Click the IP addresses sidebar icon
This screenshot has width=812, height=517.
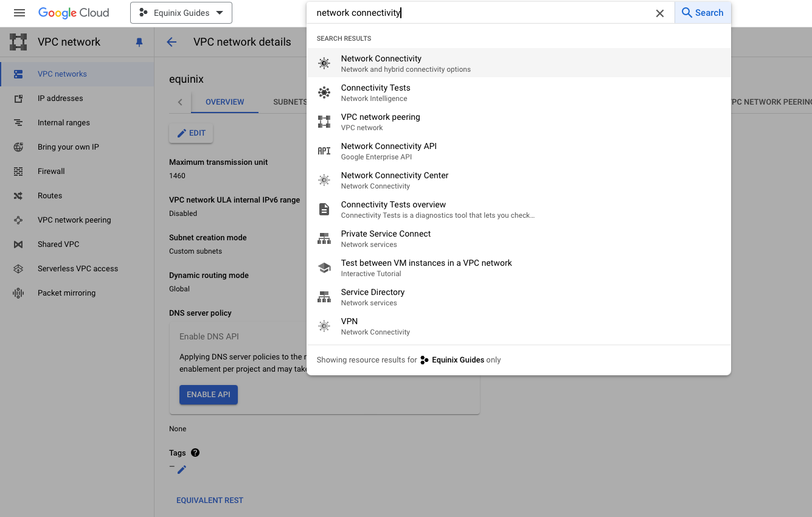pos(18,98)
